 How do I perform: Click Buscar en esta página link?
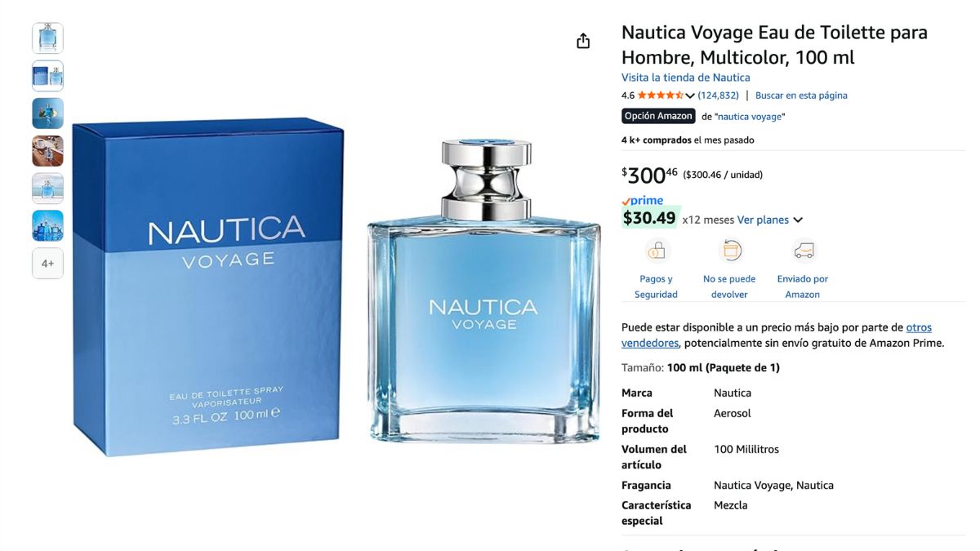[x=801, y=96]
